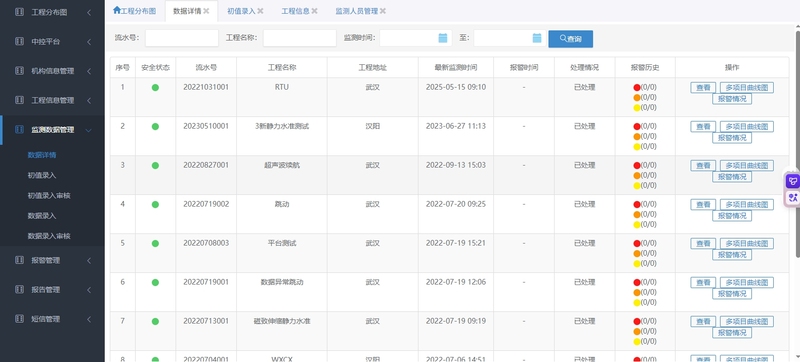Screen dimensions: 800x362
Task: Click the 2025-05-15 09:10 monitoring time cell
Action: [x=456, y=87]
